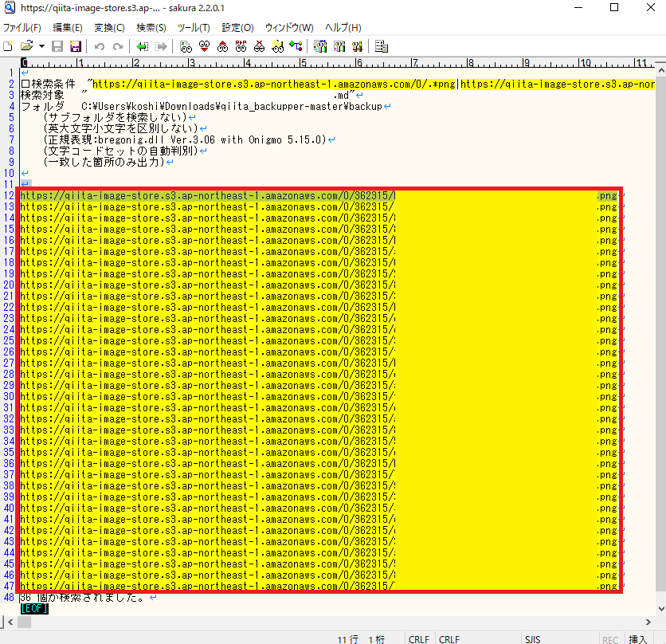Find previous with the up-arrow binoculars icon
This screenshot has height=644, width=666.
coord(222,46)
